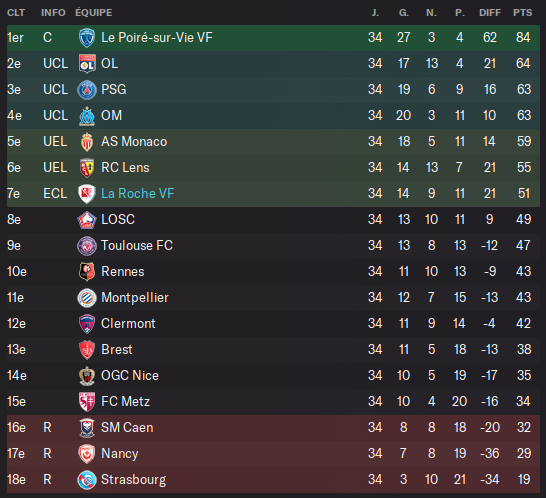
Task: Click the RC Lens badge icon
Action: [87, 168]
